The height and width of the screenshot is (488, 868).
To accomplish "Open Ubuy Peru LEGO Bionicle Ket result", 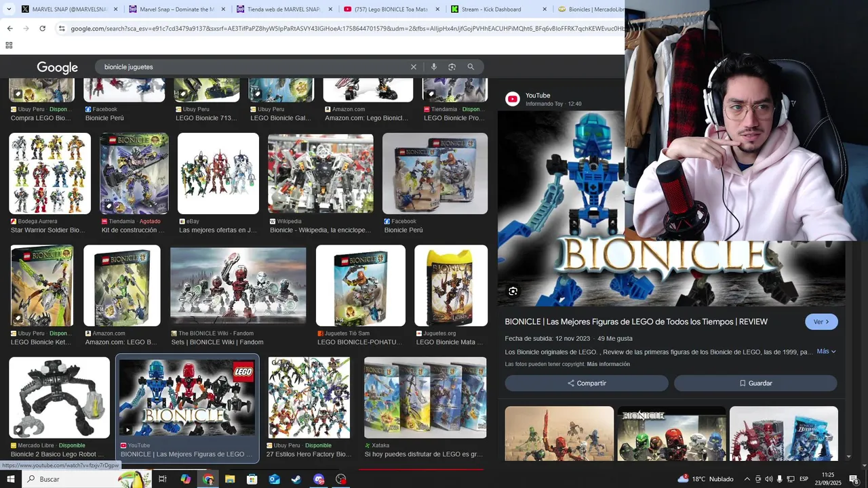I will (x=42, y=285).
